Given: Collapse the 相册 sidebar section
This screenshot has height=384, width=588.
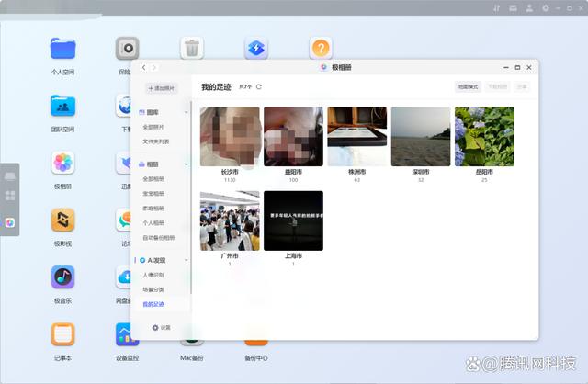Looking at the screenshot, I should [187, 164].
